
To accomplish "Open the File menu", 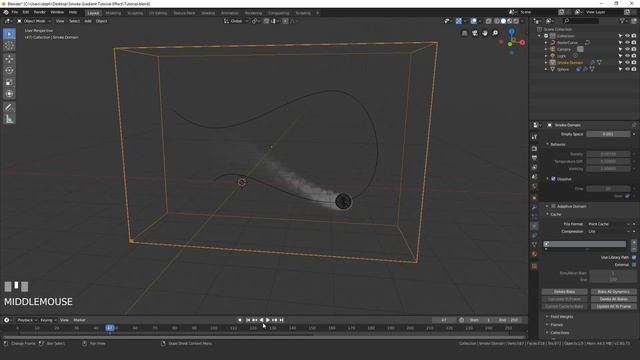I will click(x=15, y=12).
